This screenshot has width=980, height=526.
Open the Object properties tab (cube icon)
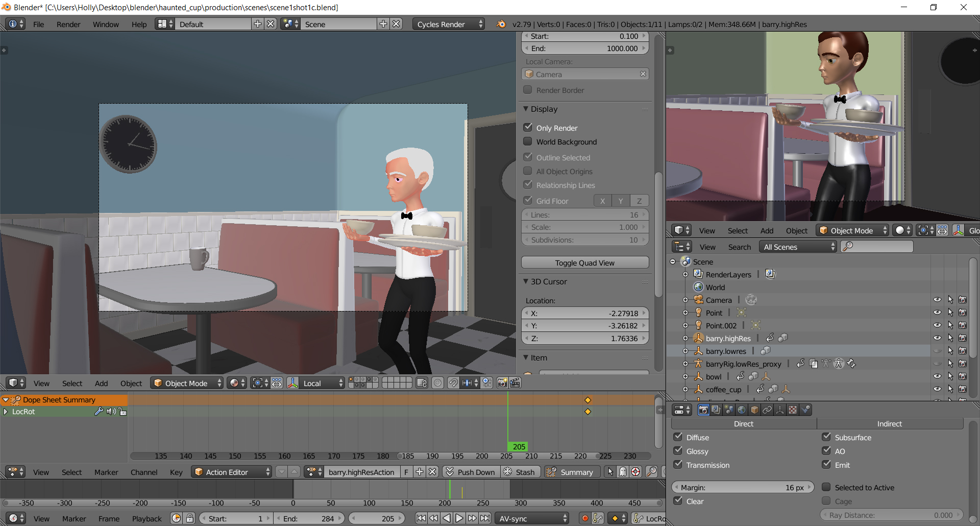(754, 409)
